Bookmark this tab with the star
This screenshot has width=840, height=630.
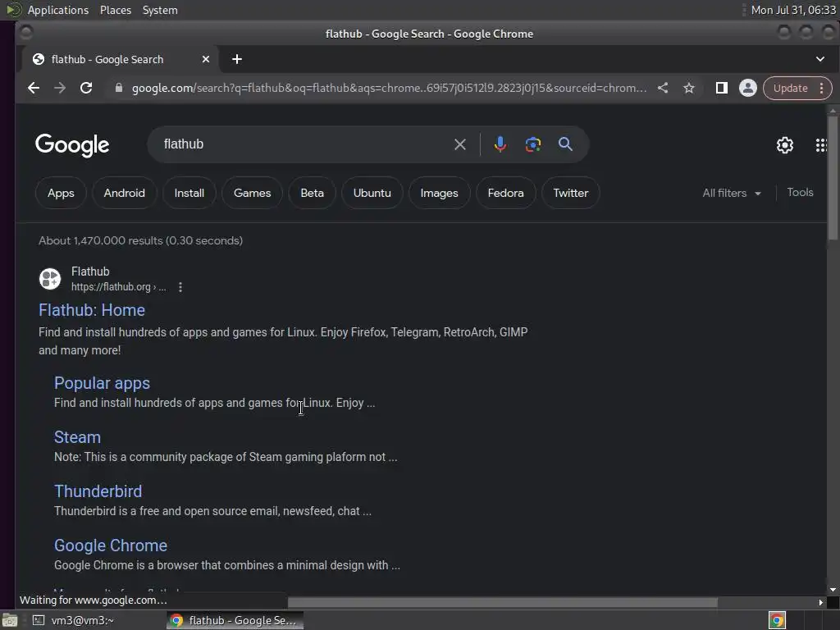tap(689, 88)
